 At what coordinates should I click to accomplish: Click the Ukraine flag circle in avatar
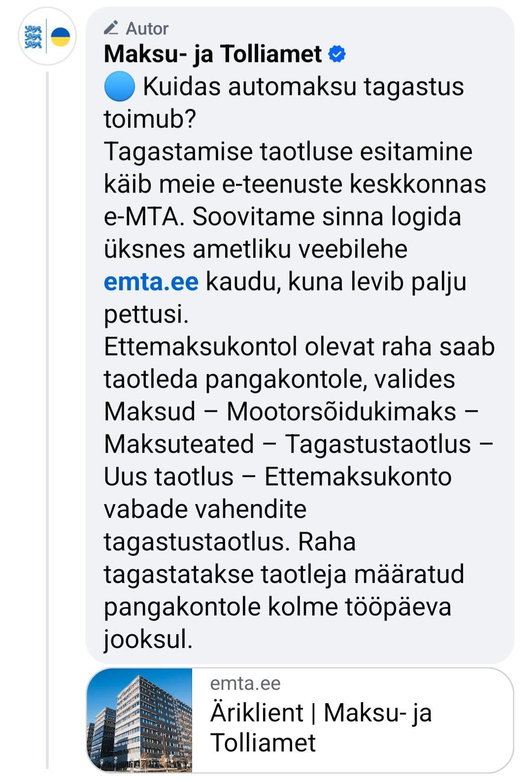(61, 37)
